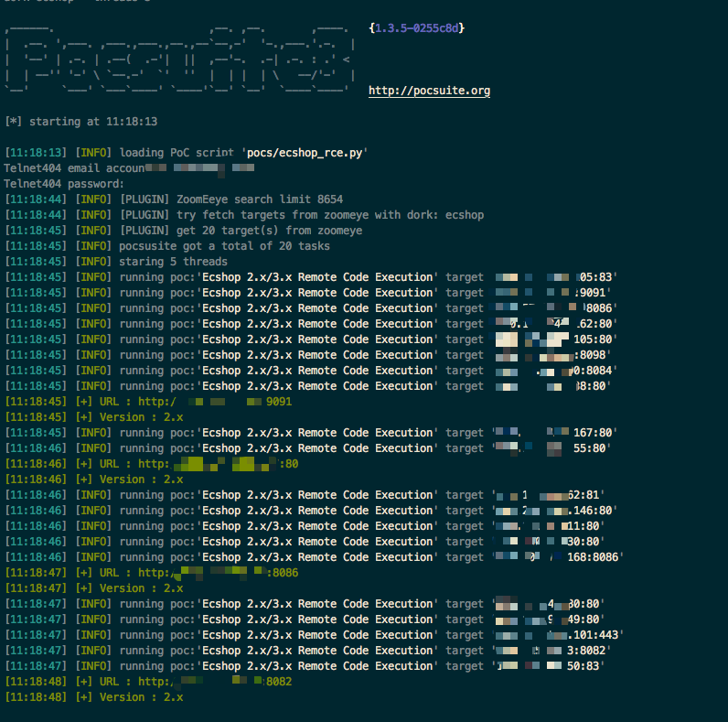Click the target ending in :9091

tap(551, 293)
